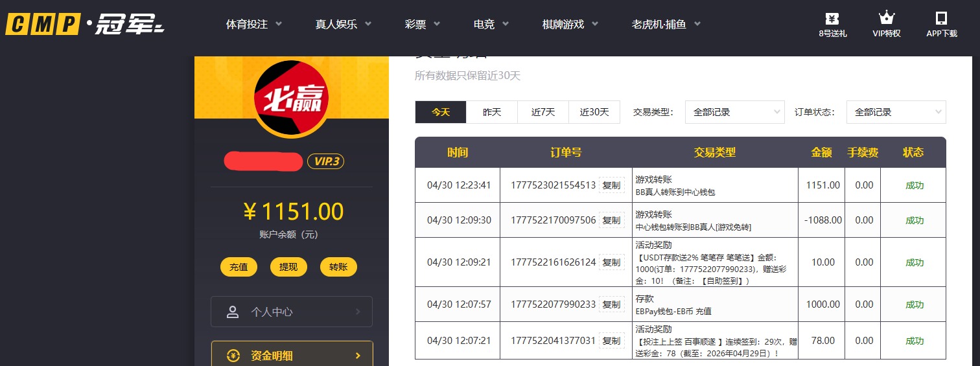Click the timestamp 04/30 12:23:41

(459, 185)
